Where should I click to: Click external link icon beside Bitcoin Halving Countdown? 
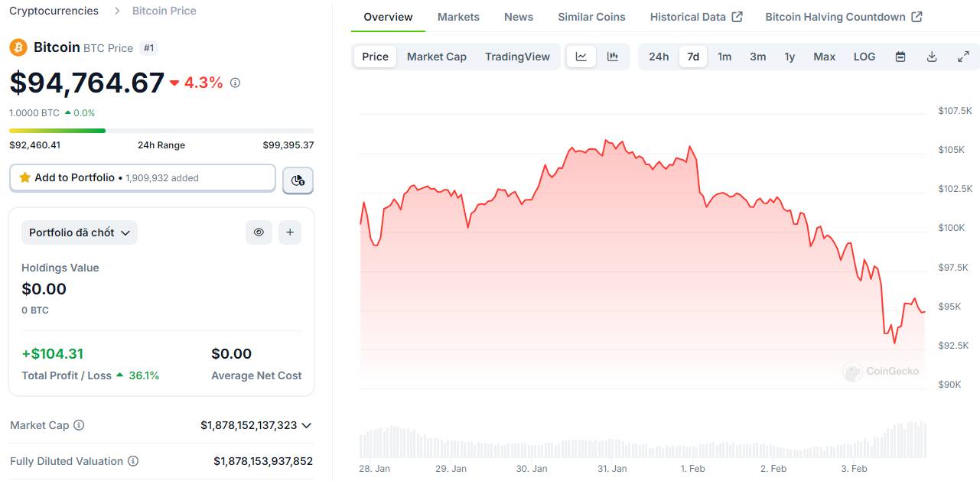pos(917,17)
